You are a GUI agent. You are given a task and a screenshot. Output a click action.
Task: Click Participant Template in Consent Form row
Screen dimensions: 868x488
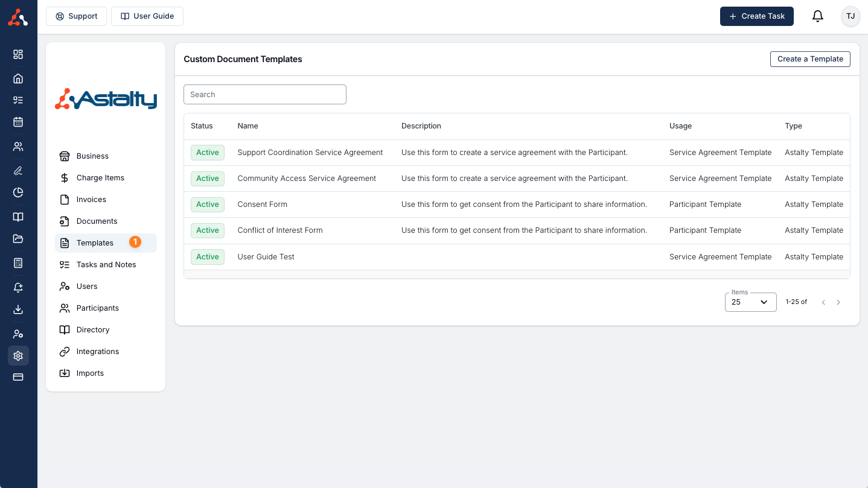pyautogui.click(x=705, y=204)
